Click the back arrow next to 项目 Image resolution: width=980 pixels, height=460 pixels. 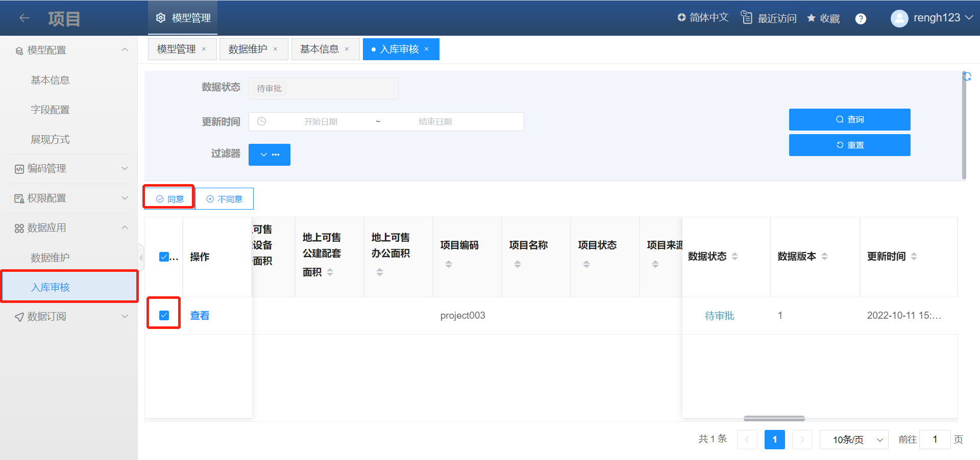point(24,18)
